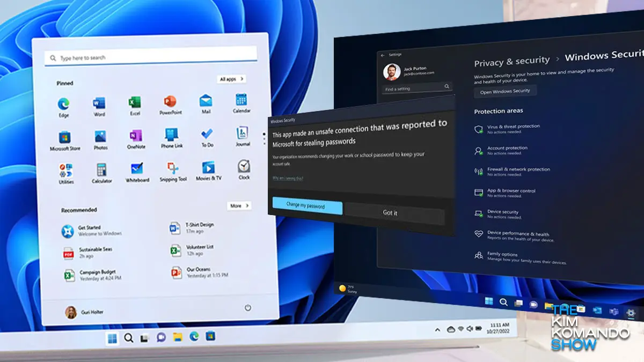Click Search icon on dark taskbar
644x362 pixels.
click(503, 302)
